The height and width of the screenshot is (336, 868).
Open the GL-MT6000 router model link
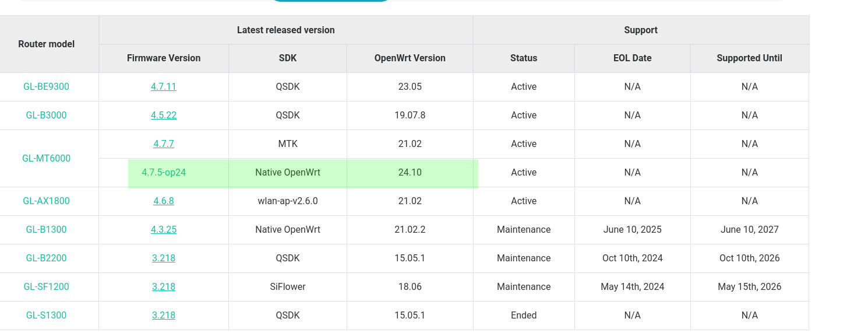46,159
